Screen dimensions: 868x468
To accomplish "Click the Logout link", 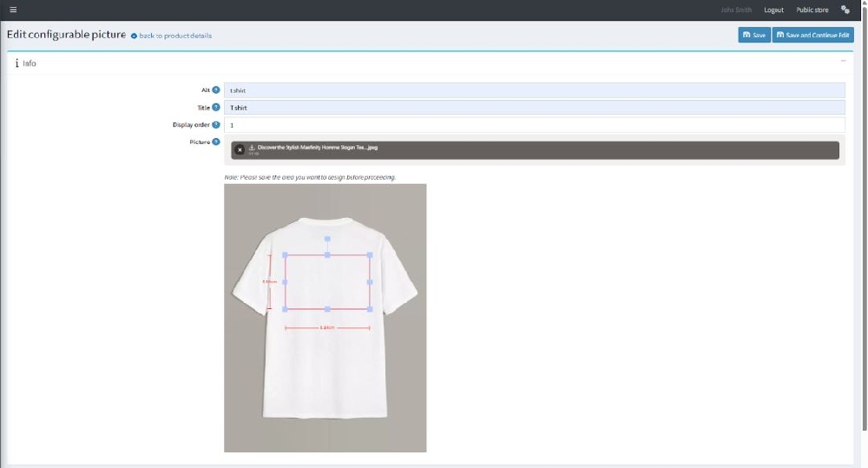I will (773, 10).
